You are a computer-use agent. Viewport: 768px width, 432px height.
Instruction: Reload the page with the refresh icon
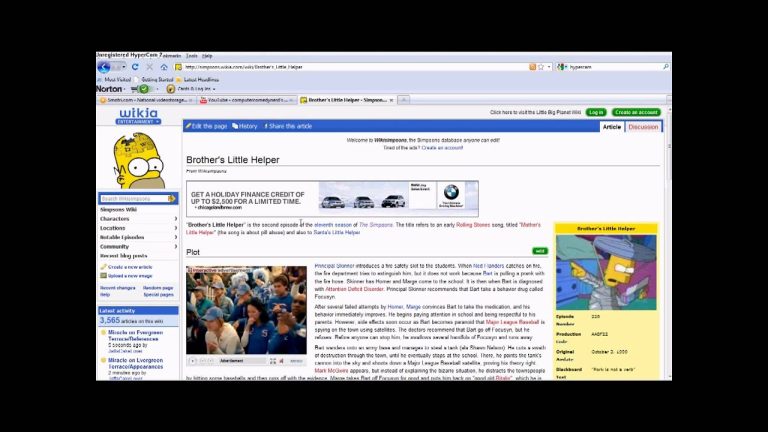[135, 67]
